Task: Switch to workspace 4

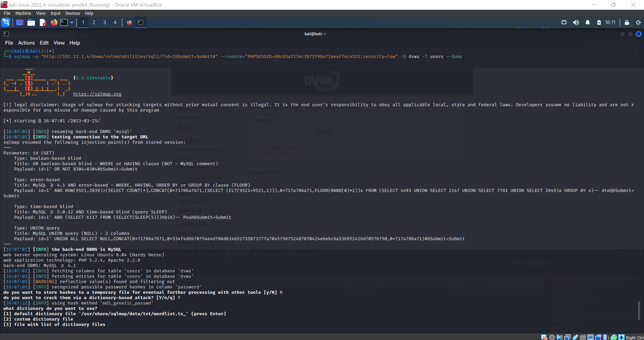Action: click(115, 22)
